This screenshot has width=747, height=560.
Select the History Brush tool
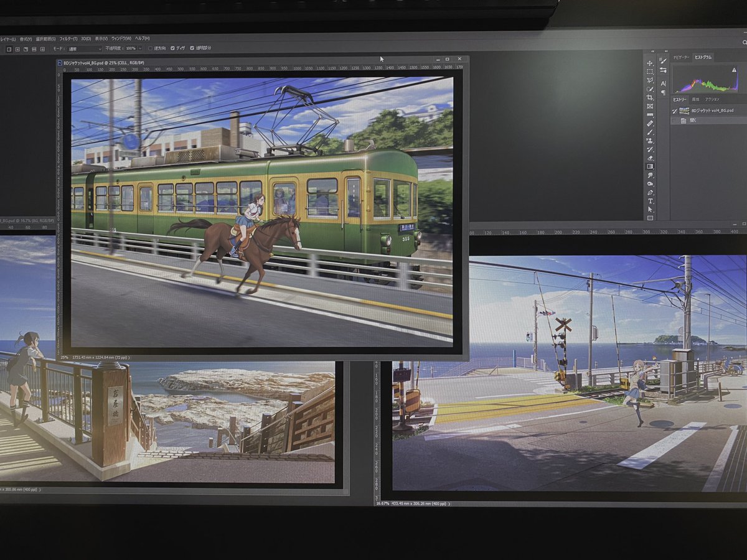click(650, 149)
